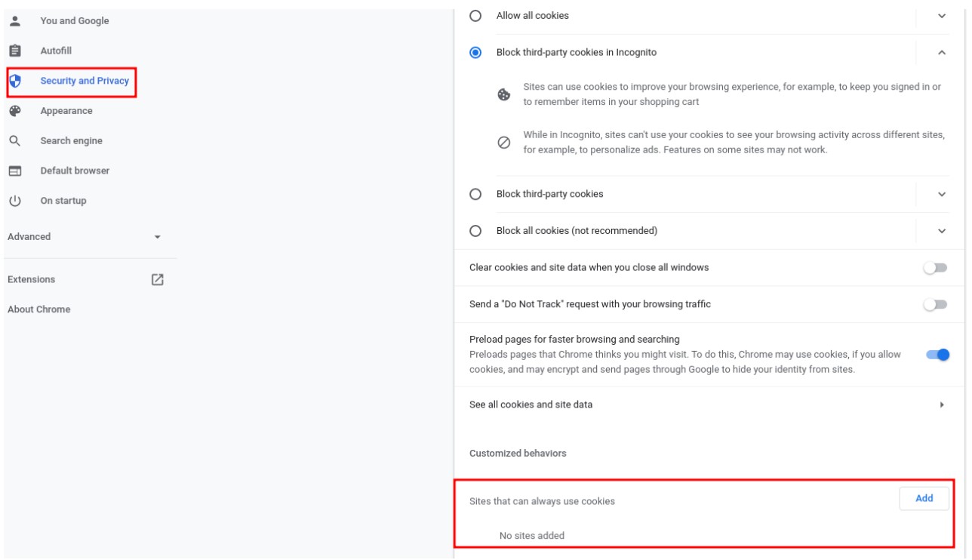Collapse Block third-party cookies in Incognito details
This screenshot has height=560, width=972.
942,53
